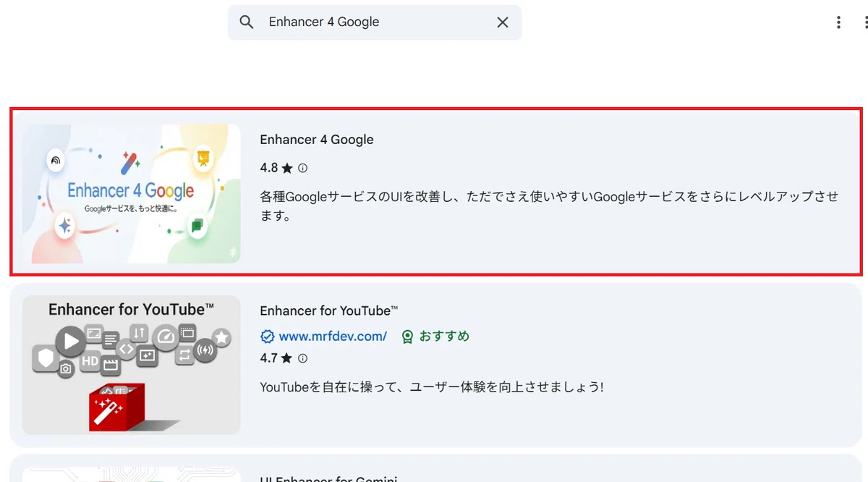Select the 4.7 rating value
The width and height of the screenshot is (868, 482).
tap(269, 358)
